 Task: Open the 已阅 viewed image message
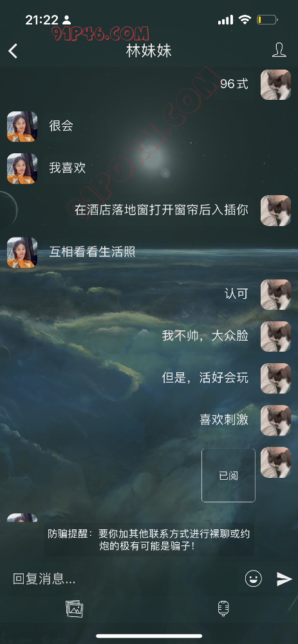(x=228, y=475)
